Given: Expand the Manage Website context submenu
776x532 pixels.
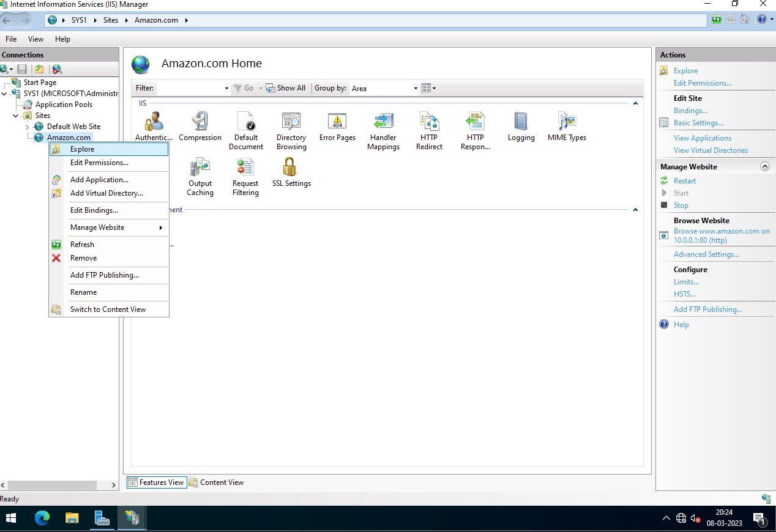Looking at the screenshot, I should (109, 227).
